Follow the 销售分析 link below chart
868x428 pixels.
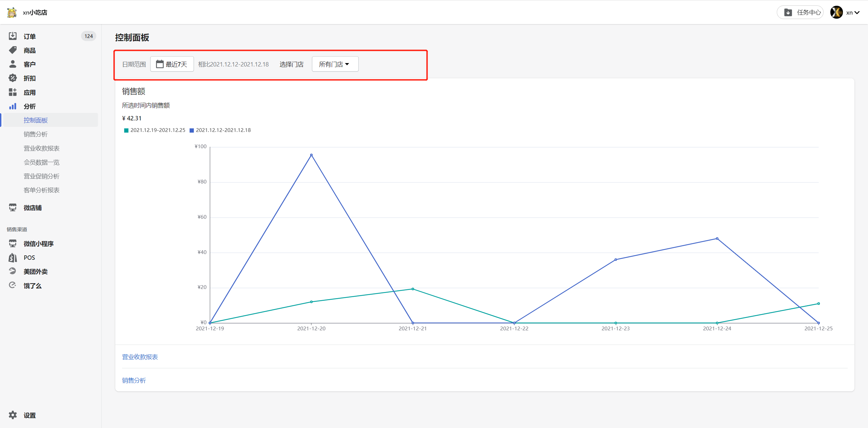(x=134, y=381)
